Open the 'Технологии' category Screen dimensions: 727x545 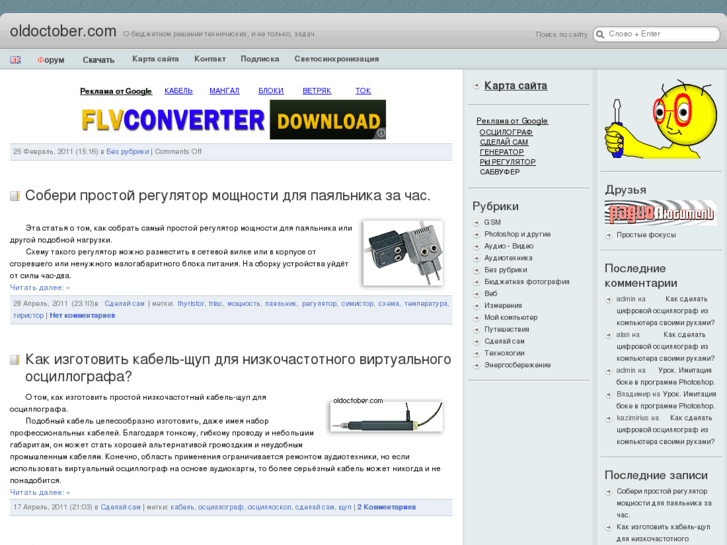pyautogui.click(x=504, y=353)
